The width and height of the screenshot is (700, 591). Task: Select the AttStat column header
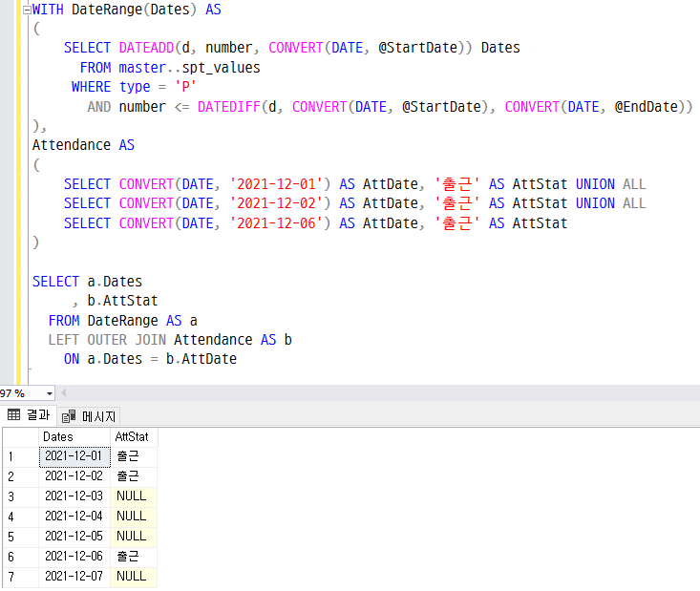pos(134,437)
